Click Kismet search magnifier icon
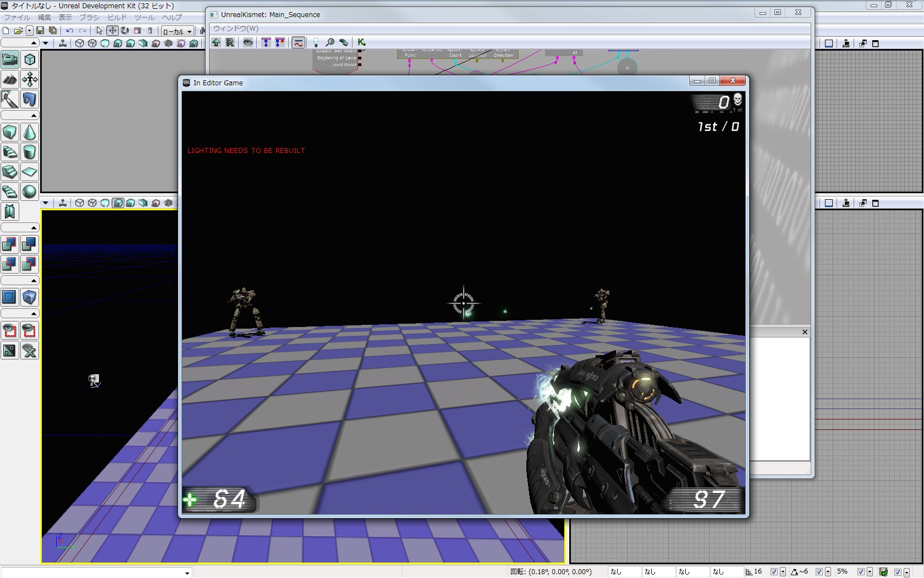This screenshot has width=924, height=578. coord(330,42)
